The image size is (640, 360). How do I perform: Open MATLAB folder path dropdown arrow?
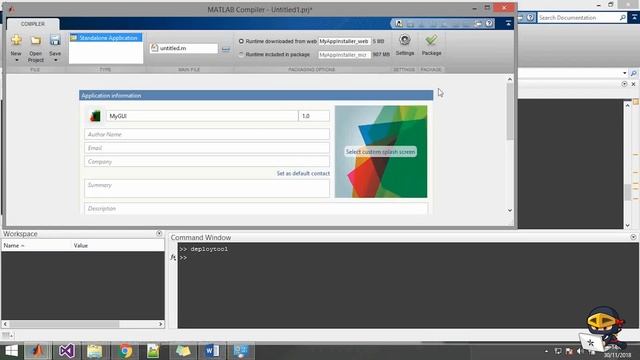pos(624,73)
